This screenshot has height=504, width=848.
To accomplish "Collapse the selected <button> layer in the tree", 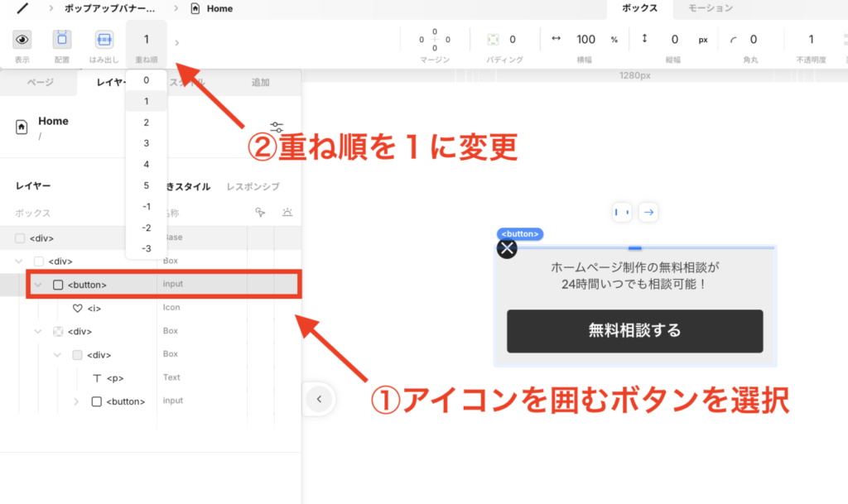I will pos(37,283).
